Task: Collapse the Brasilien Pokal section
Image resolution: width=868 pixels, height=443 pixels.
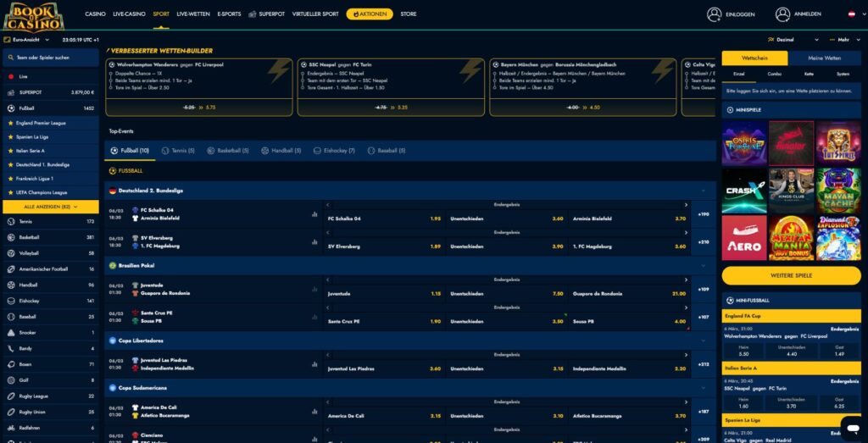Action: [704, 266]
